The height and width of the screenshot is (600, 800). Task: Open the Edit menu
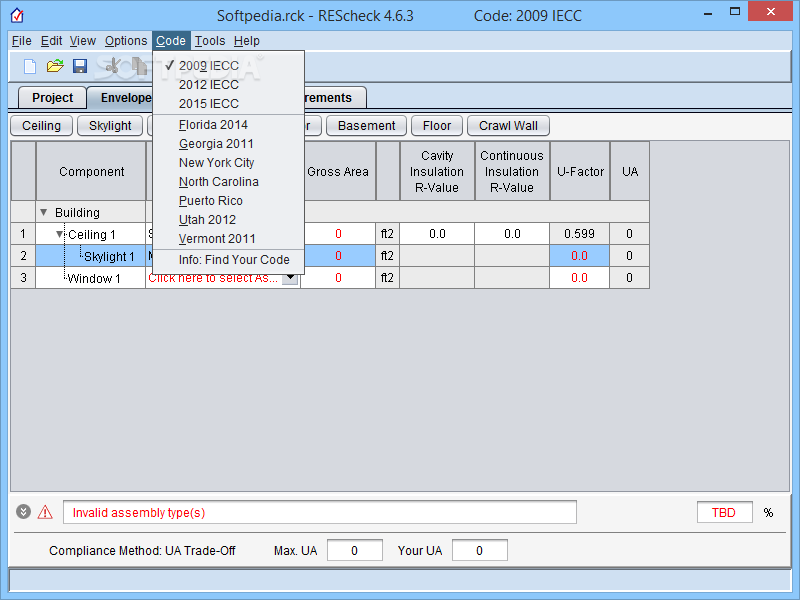coord(52,41)
